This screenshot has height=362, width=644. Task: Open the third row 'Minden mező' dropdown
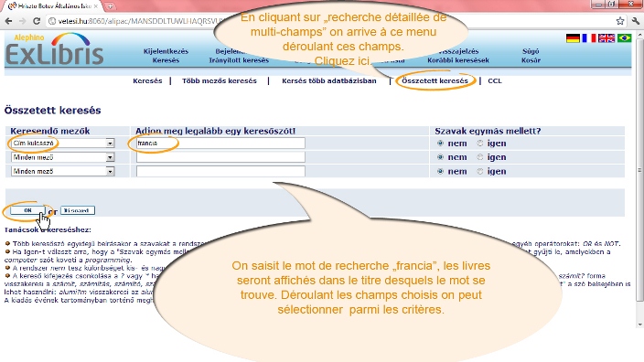tap(62, 171)
